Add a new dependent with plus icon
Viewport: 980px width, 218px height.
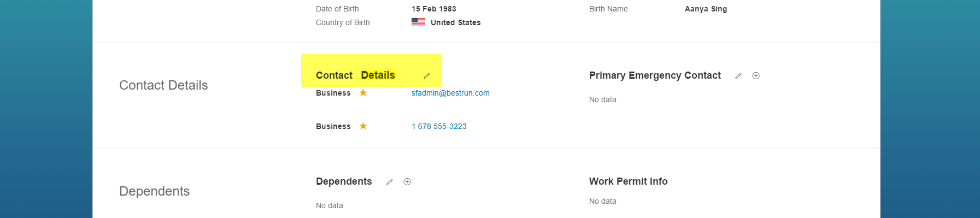(x=407, y=182)
